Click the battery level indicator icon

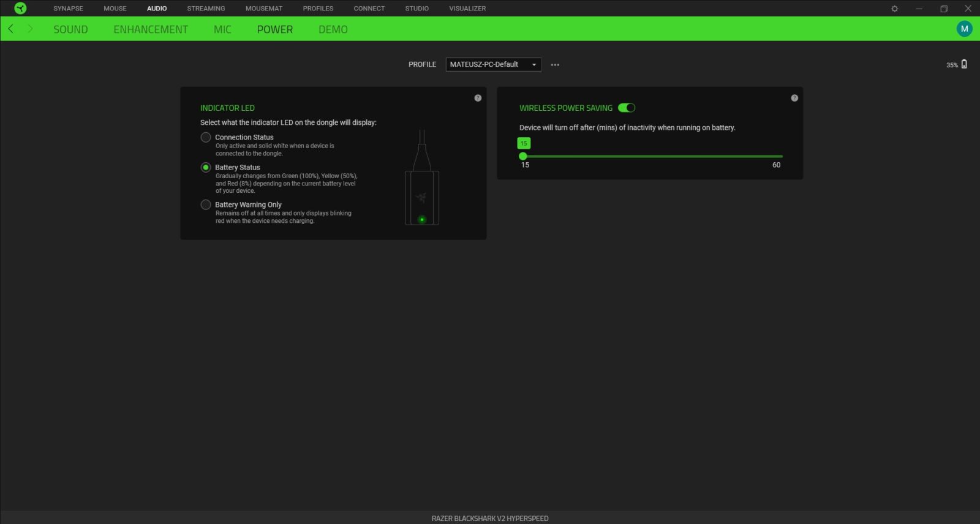pos(964,64)
